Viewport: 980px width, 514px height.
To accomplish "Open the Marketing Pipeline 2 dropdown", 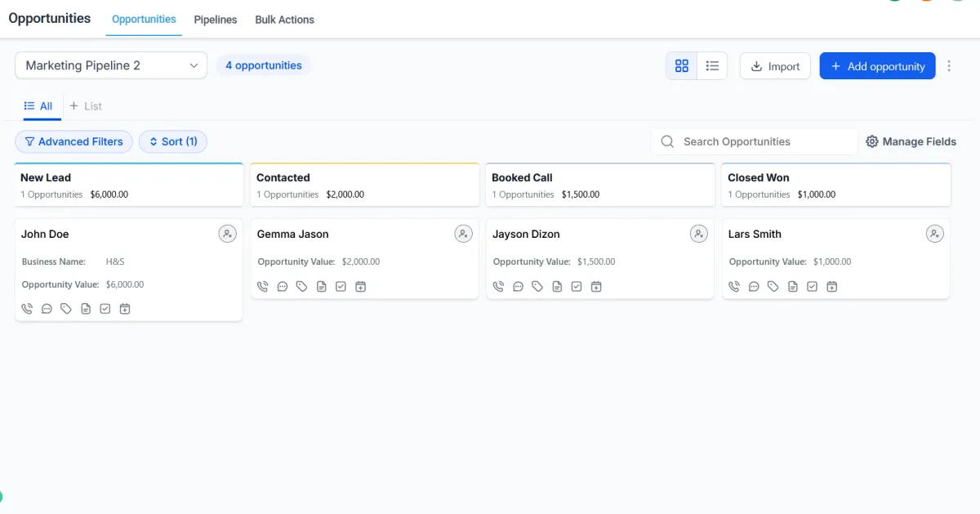I will [111, 65].
